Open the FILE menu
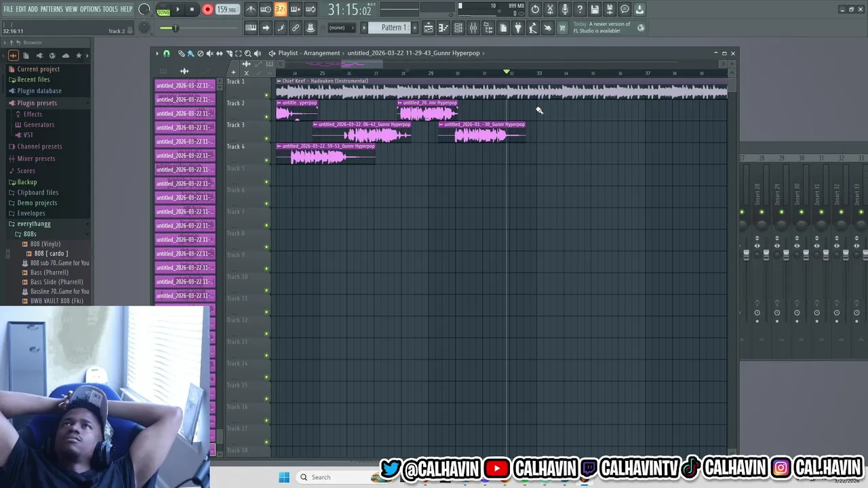868x488 pixels. [8, 9]
